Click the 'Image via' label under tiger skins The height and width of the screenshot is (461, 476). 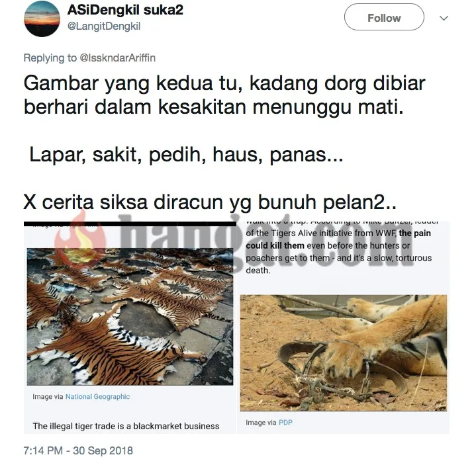point(48,396)
